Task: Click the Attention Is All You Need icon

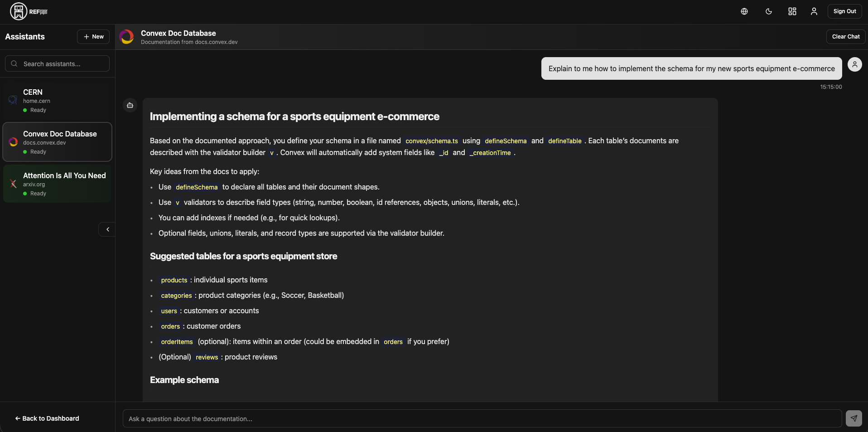Action: [14, 184]
